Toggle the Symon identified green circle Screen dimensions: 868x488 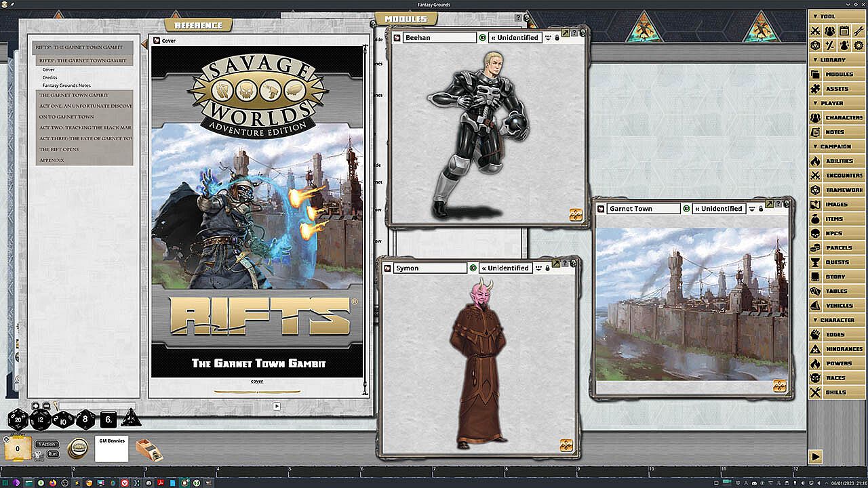pos(473,268)
